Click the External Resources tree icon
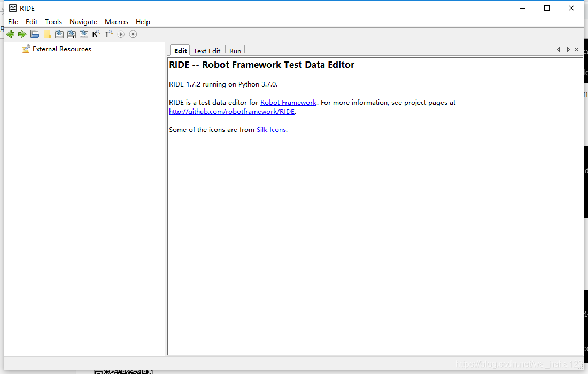The image size is (588, 374). click(x=26, y=49)
